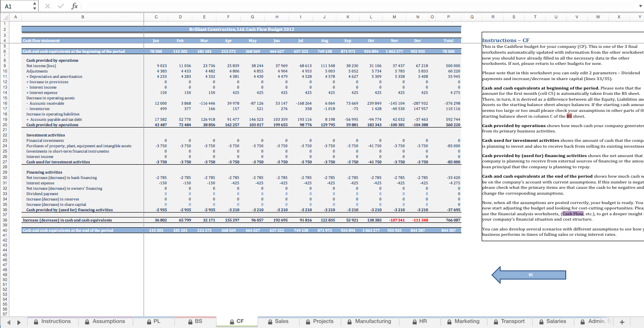Open the BS sheet tab

click(195, 321)
